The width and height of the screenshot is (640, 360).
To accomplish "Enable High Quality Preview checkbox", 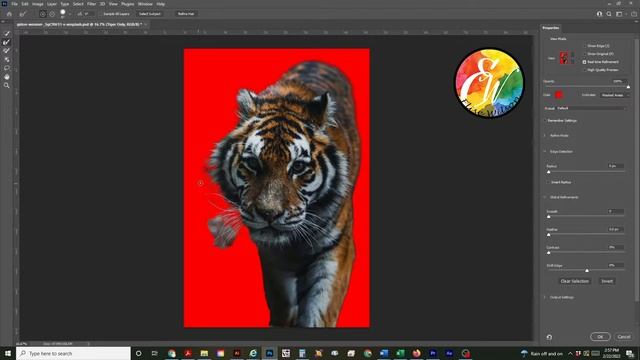I will [584, 70].
